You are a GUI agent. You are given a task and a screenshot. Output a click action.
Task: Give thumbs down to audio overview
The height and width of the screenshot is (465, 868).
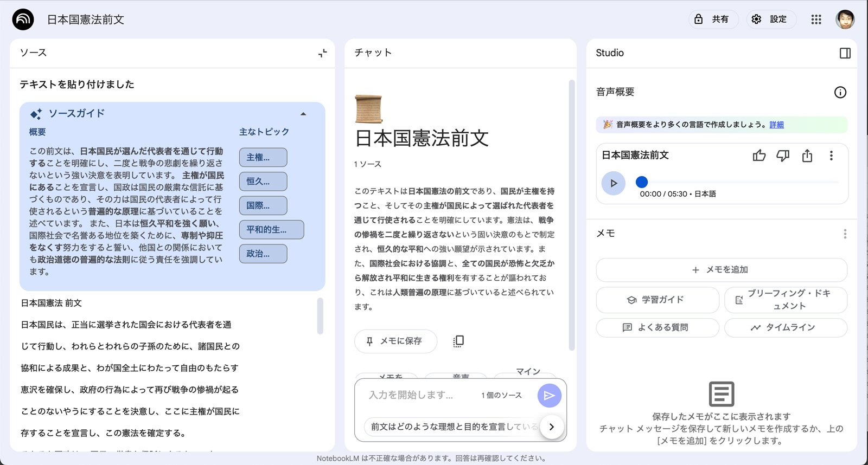[x=783, y=156]
